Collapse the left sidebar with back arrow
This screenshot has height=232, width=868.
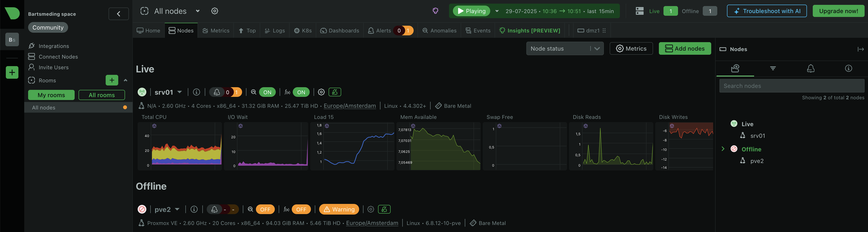pos(118,14)
